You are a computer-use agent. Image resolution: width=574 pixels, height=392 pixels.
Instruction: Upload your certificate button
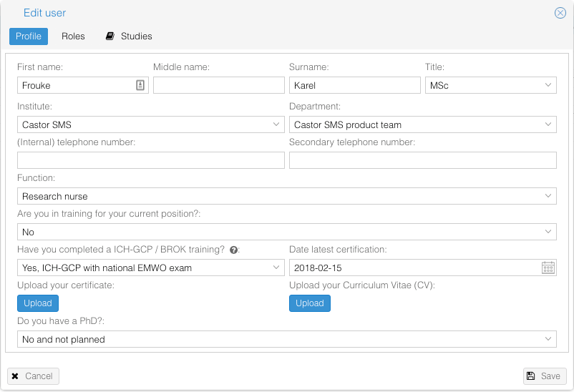(38, 303)
